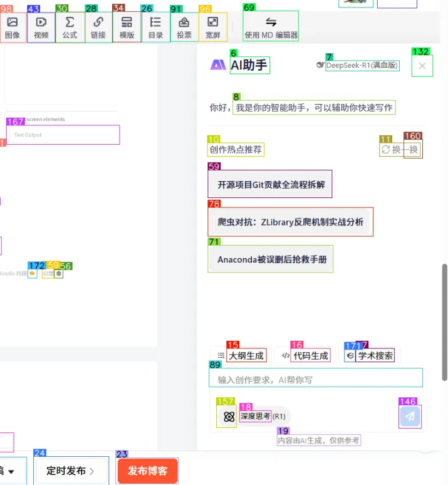Click the AI助手 logo icon
This screenshot has height=485, width=448.
tap(218, 65)
